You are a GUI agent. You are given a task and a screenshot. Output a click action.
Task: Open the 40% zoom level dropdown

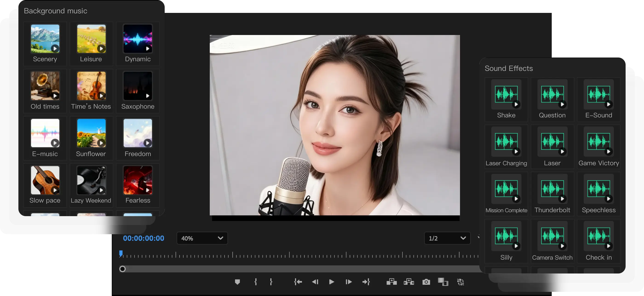[202, 238]
